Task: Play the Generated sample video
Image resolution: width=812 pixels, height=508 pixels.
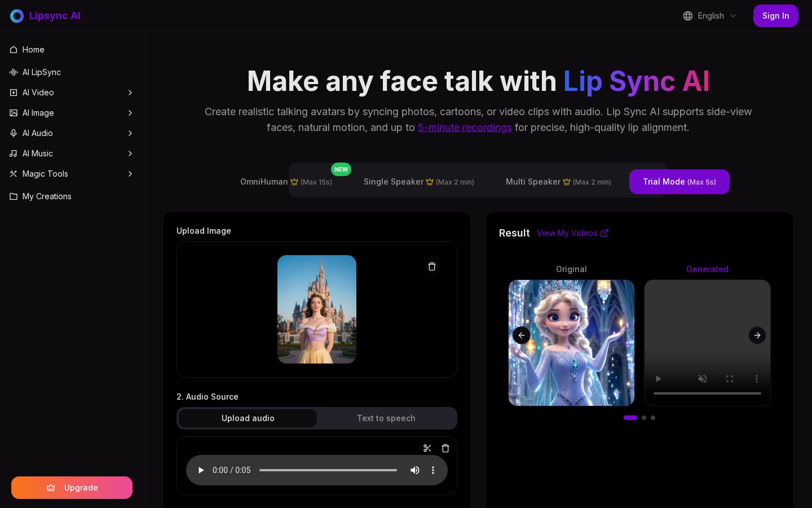Action: pos(658,379)
